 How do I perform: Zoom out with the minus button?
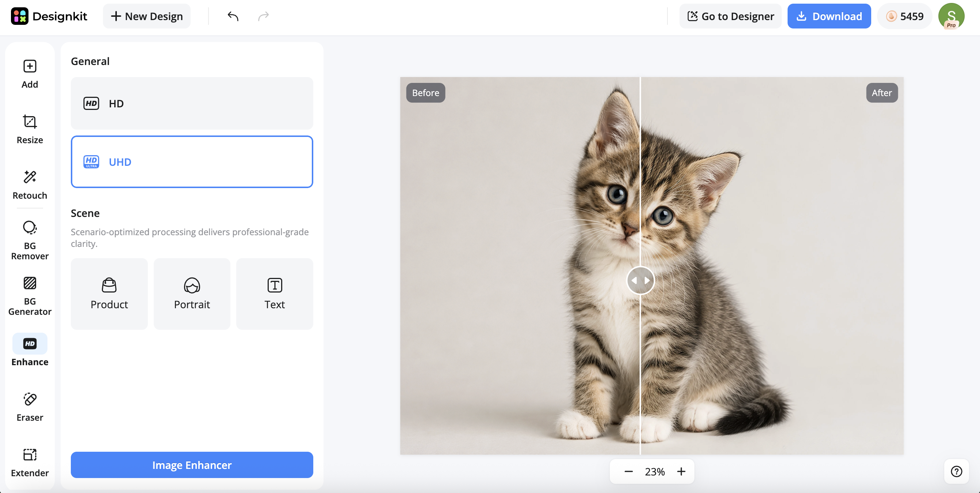click(x=628, y=472)
